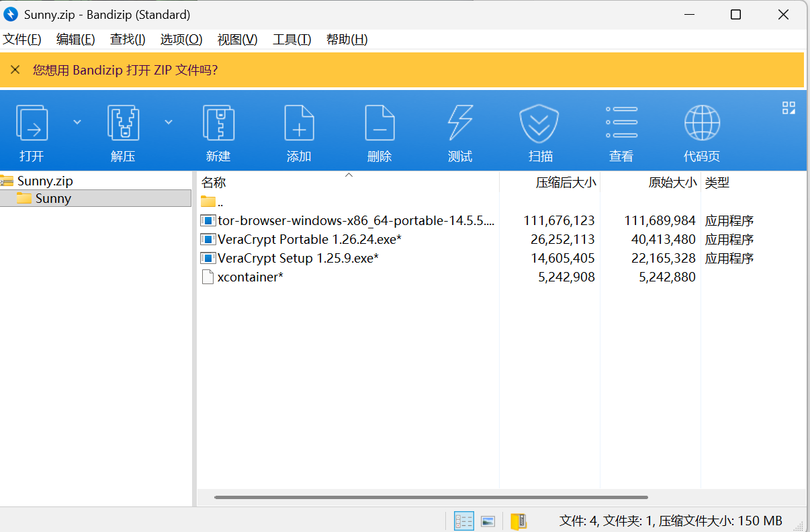Dismiss the yellow ZIP association banner

pyautogui.click(x=15, y=70)
